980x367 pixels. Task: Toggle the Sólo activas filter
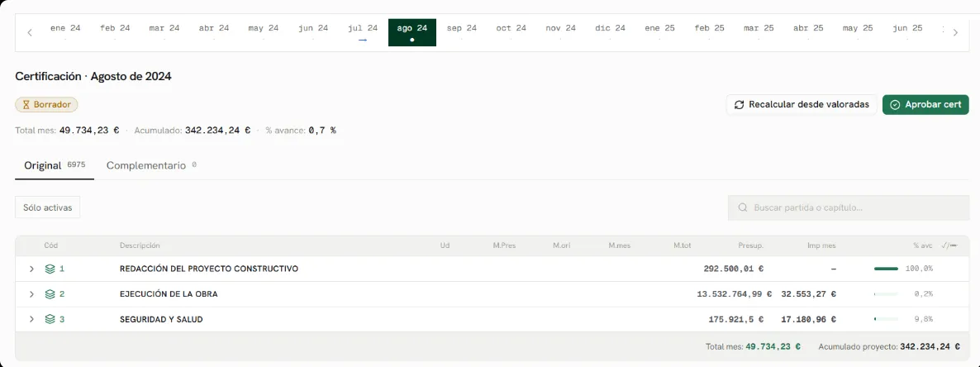pos(47,207)
